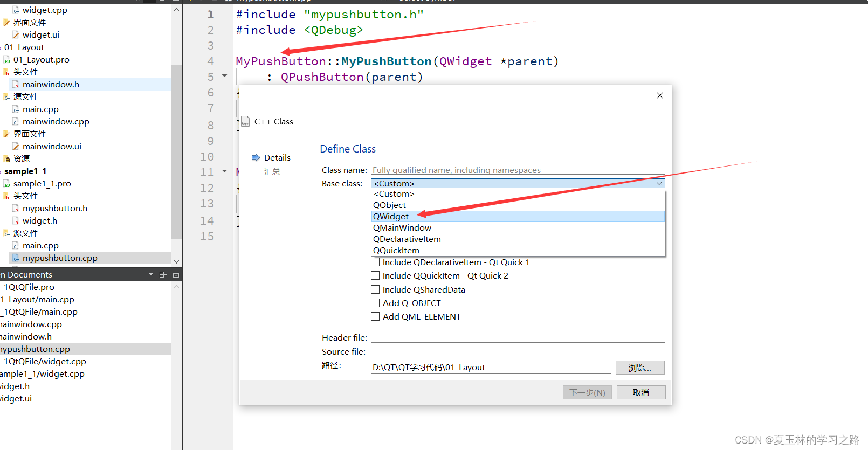The image size is (868, 450).
Task: Open widget.h in project tree
Action: (40, 221)
